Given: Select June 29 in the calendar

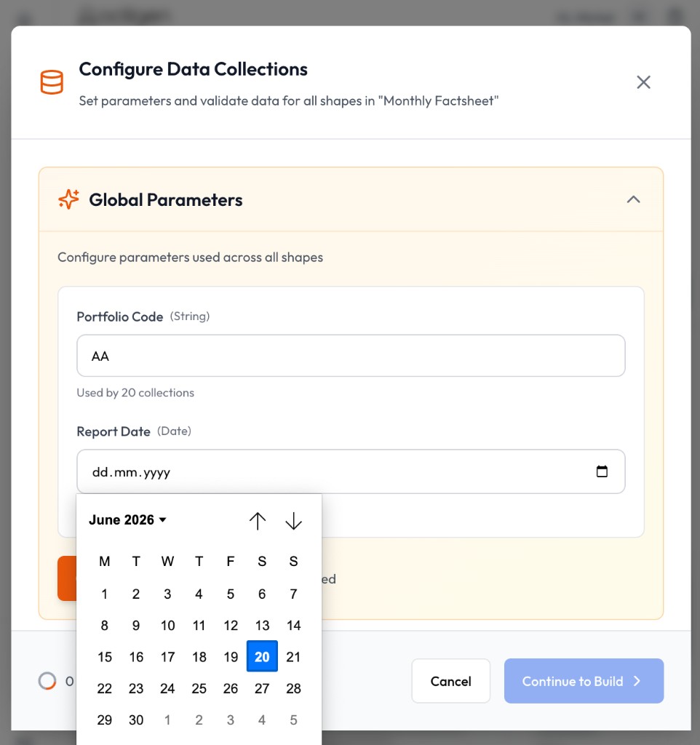Looking at the screenshot, I should pyautogui.click(x=105, y=720).
